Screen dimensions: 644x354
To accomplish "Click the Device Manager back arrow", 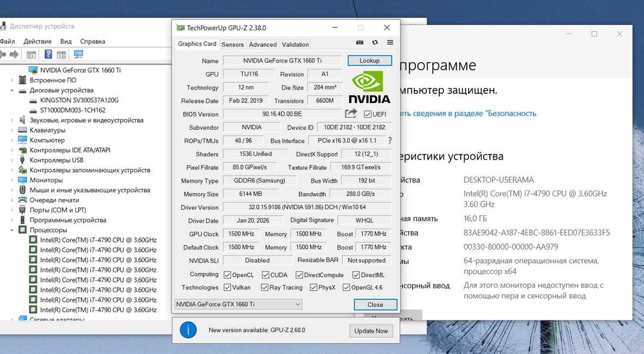I will 3,54.
